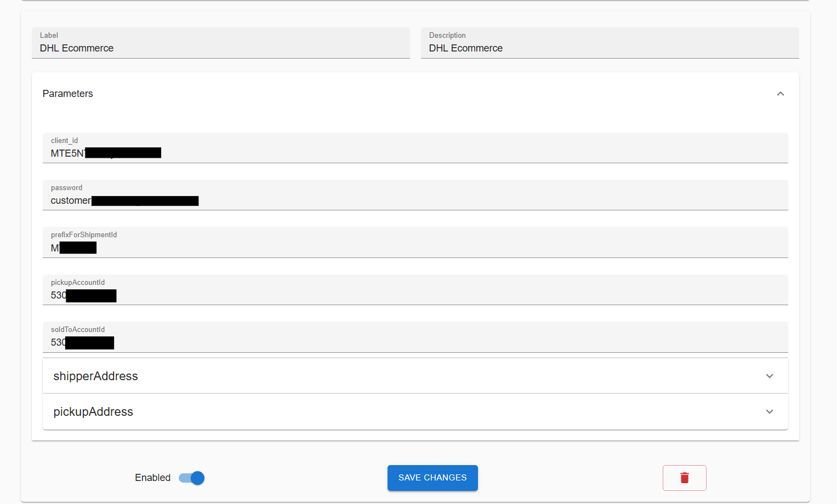Image resolution: width=837 pixels, height=504 pixels.
Task: Delete this carrier using the trash icon
Action: (x=684, y=478)
